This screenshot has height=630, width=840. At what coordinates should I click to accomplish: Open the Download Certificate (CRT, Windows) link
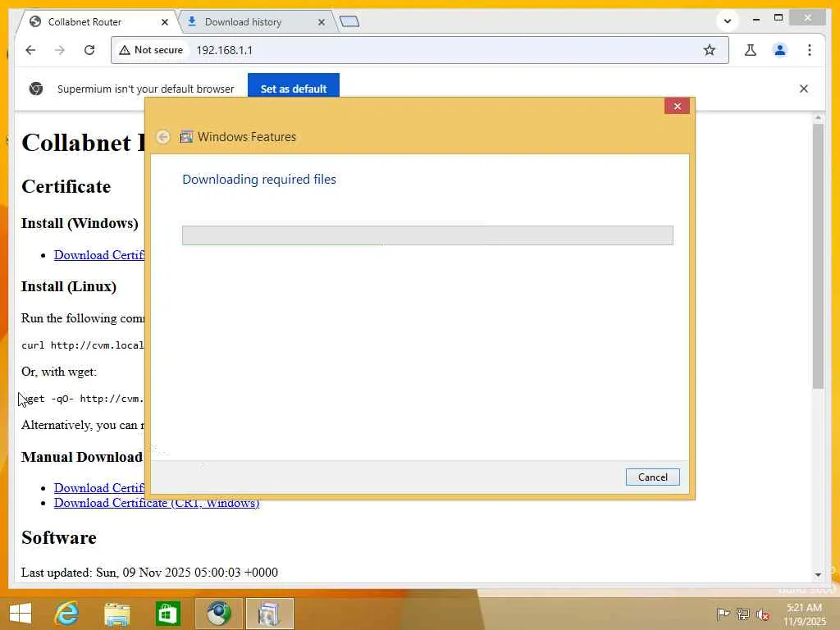157,503
